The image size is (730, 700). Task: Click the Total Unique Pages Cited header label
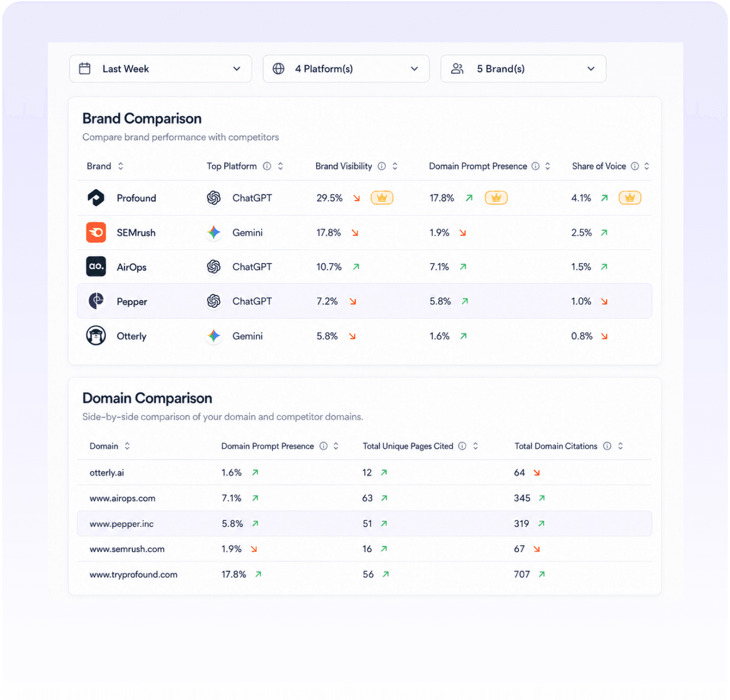click(x=408, y=446)
